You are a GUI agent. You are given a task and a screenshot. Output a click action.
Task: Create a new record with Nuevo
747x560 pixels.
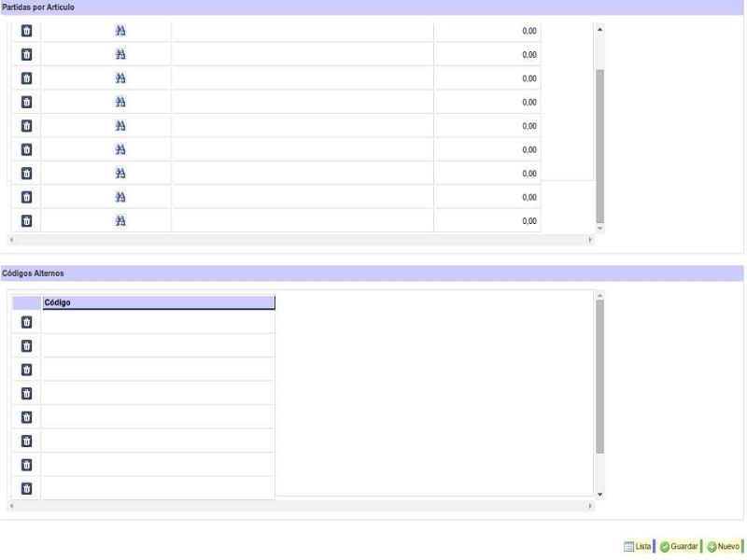(724, 547)
